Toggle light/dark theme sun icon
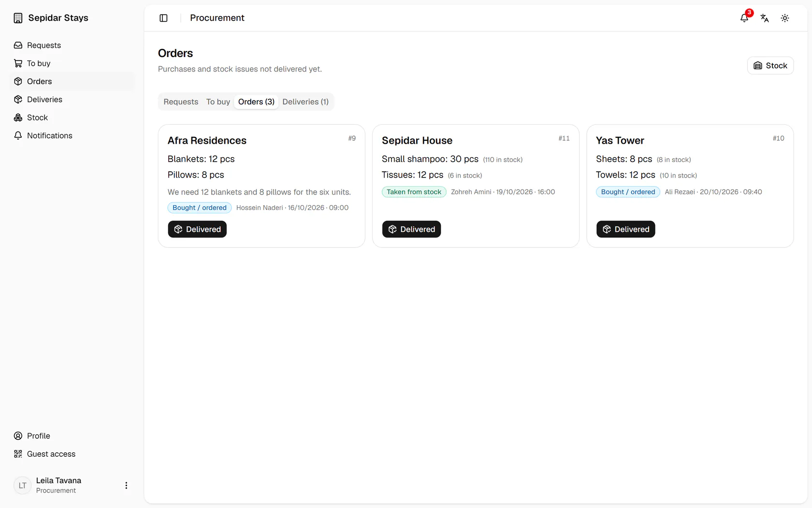This screenshot has height=508, width=812. [785, 18]
